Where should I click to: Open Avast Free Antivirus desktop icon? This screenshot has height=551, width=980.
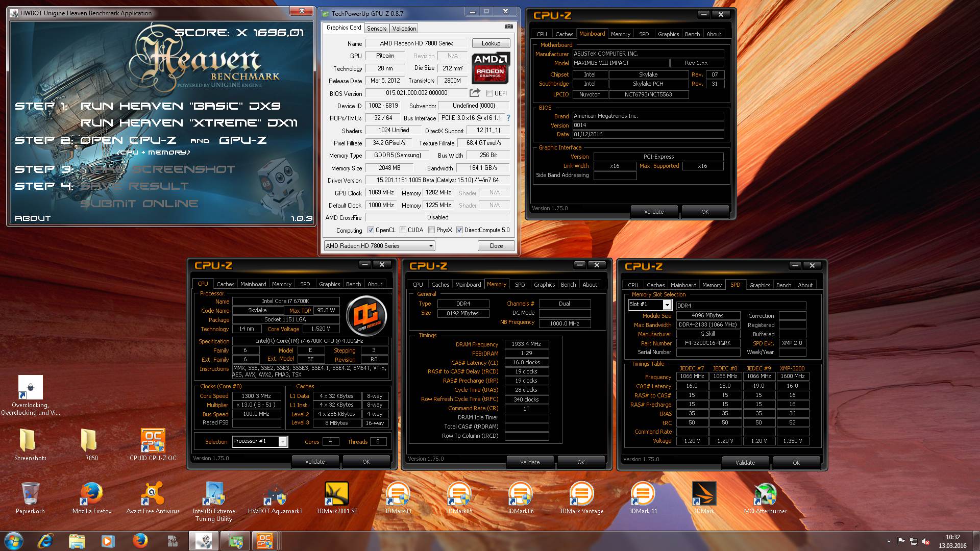pos(153,498)
